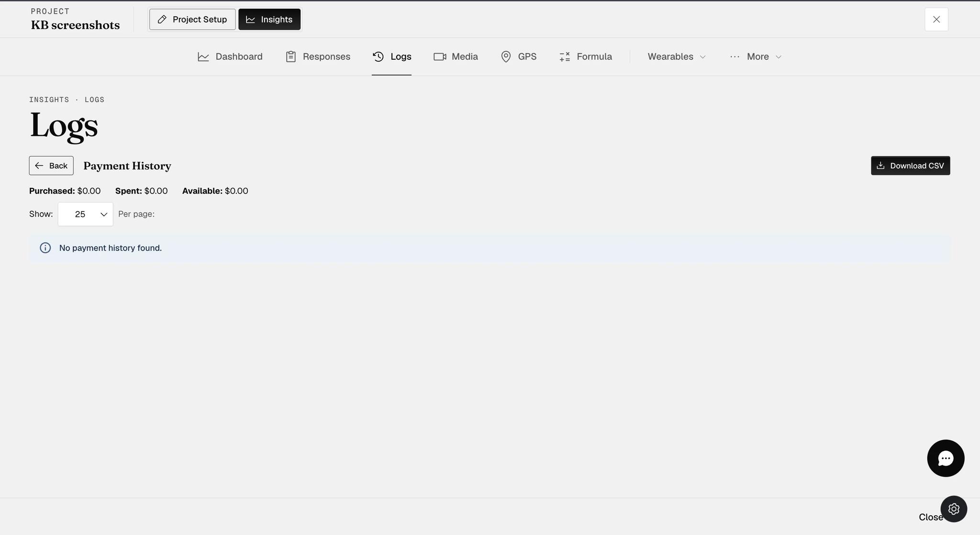The height and width of the screenshot is (535, 980).
Task: Click the Wearables chevron arrow
Action: [x=702, y=57]
